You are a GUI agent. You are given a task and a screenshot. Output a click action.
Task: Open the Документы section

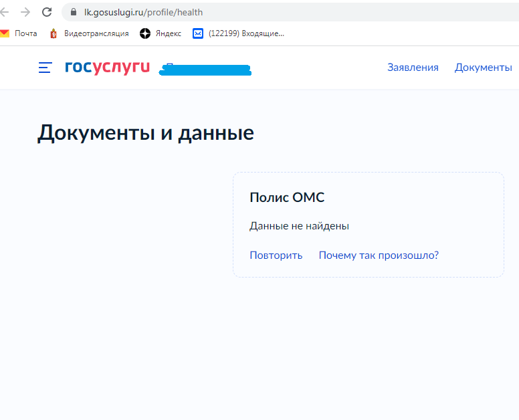(x=484, y=68)
